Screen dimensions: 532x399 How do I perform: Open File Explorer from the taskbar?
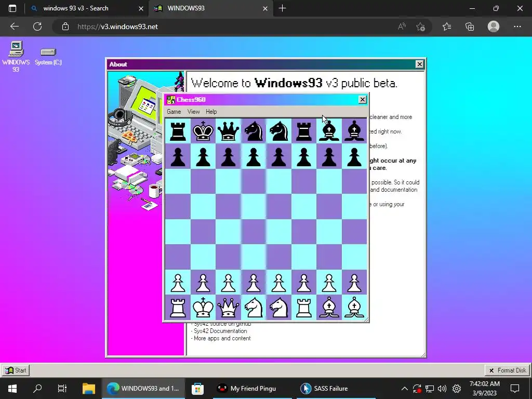coord(89,389)
